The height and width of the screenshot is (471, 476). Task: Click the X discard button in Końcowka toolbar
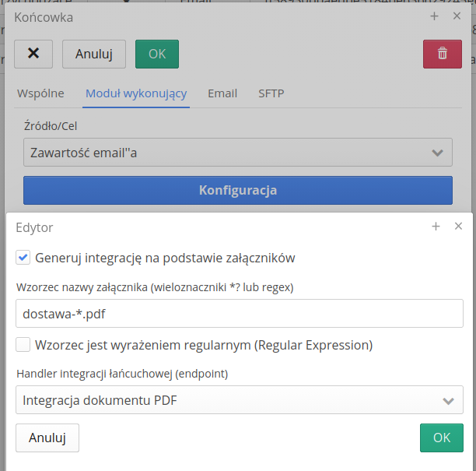click(33, 54)
